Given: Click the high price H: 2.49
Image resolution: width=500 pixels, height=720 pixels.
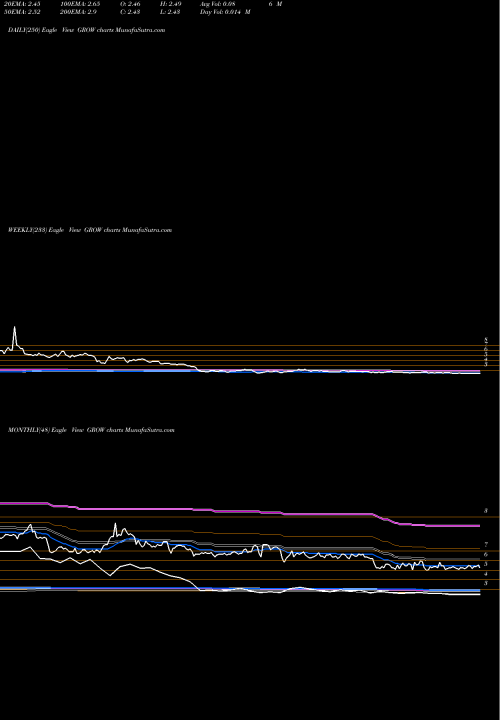Looking at the screenshot, I should tap(170, 4).
